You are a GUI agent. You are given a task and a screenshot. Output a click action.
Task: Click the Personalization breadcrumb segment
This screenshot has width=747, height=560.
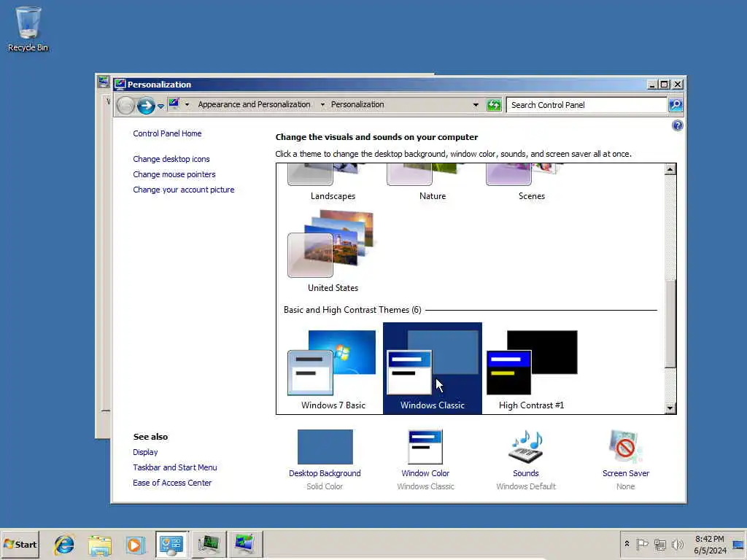click(x=357, y=104)
